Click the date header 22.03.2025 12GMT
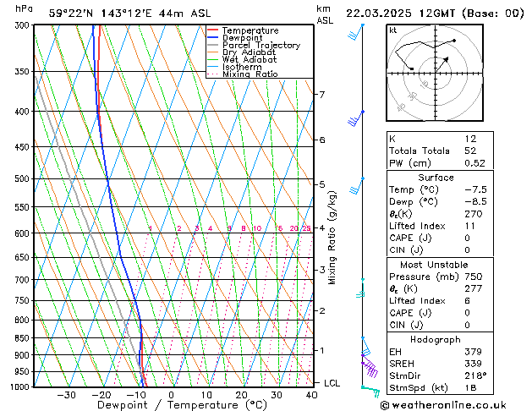 click(x=400, y=14)
